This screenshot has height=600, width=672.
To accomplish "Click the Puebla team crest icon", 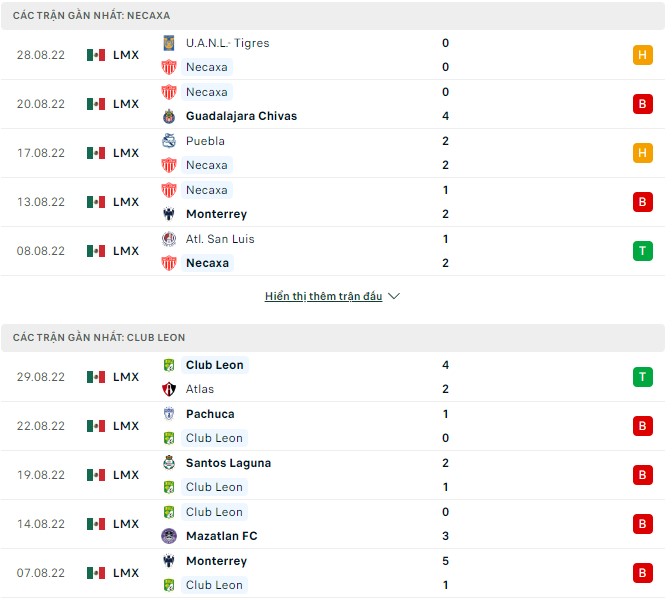I will tap(169, 141).
